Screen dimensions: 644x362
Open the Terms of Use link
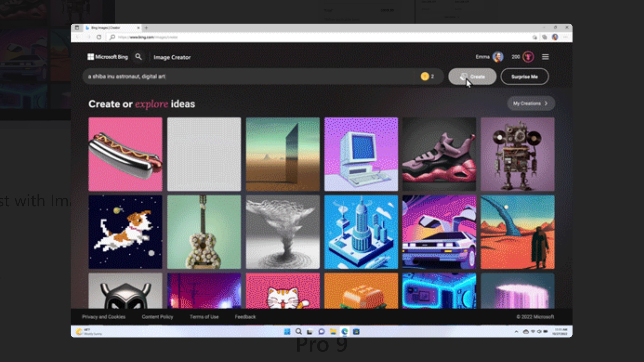tap(204, 317)
